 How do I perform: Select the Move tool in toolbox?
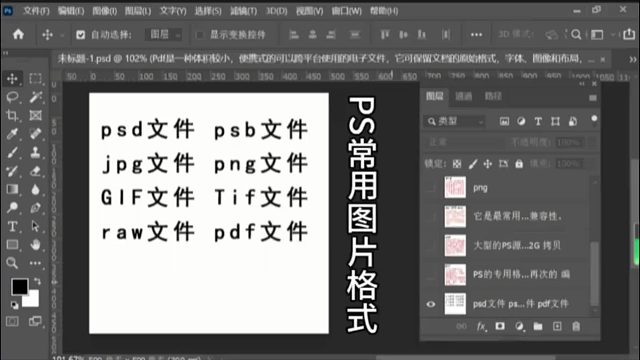point(12,78)
